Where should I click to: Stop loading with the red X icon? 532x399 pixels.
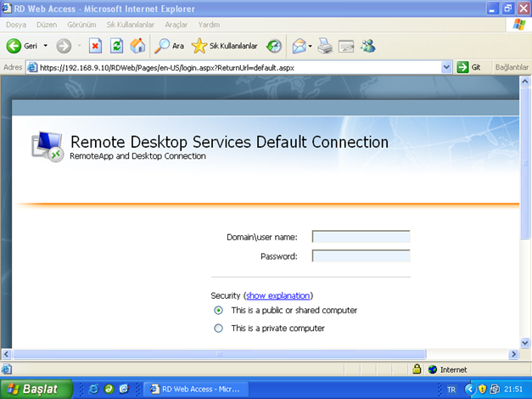tap(95, 46)
